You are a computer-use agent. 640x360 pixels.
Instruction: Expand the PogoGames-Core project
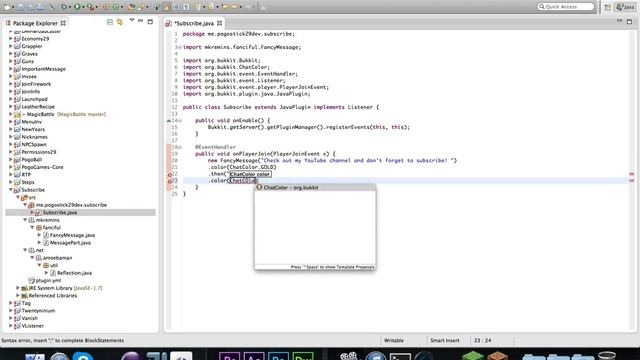[x=11, y=167]
